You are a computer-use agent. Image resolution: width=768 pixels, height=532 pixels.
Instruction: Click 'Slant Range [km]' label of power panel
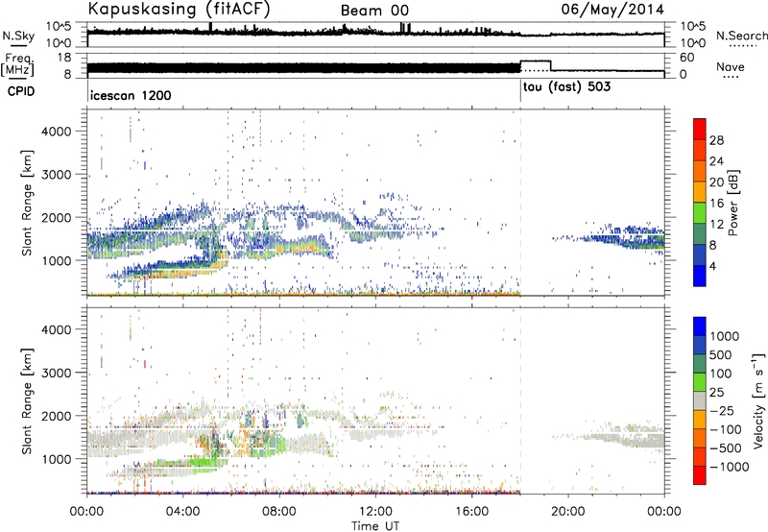(x=27, y=203)
